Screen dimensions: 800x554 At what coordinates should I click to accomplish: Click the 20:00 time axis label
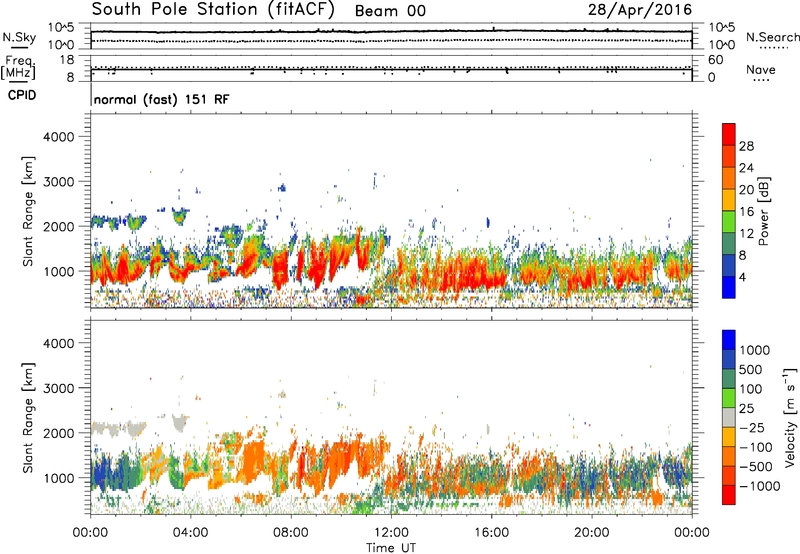point(592,533)
